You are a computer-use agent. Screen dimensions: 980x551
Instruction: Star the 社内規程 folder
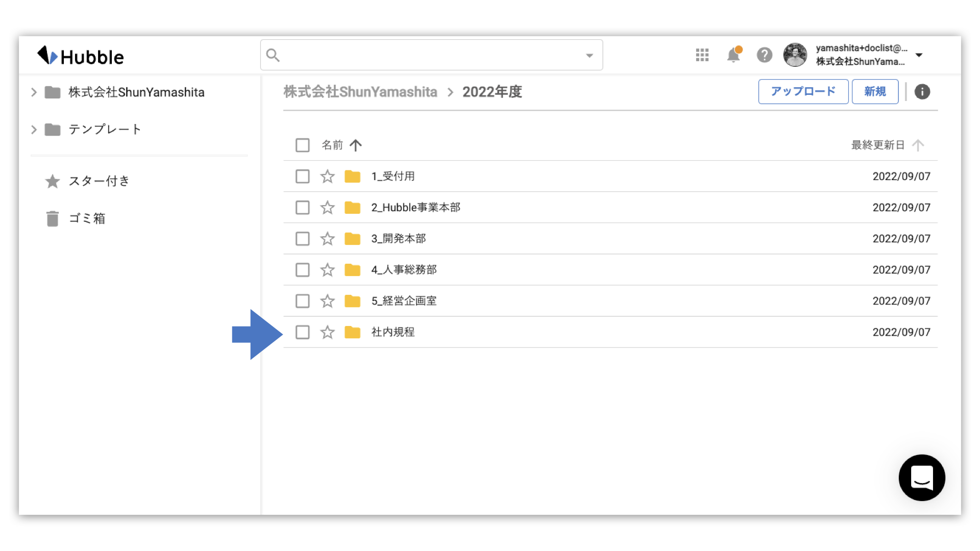[x=327, y=333]
